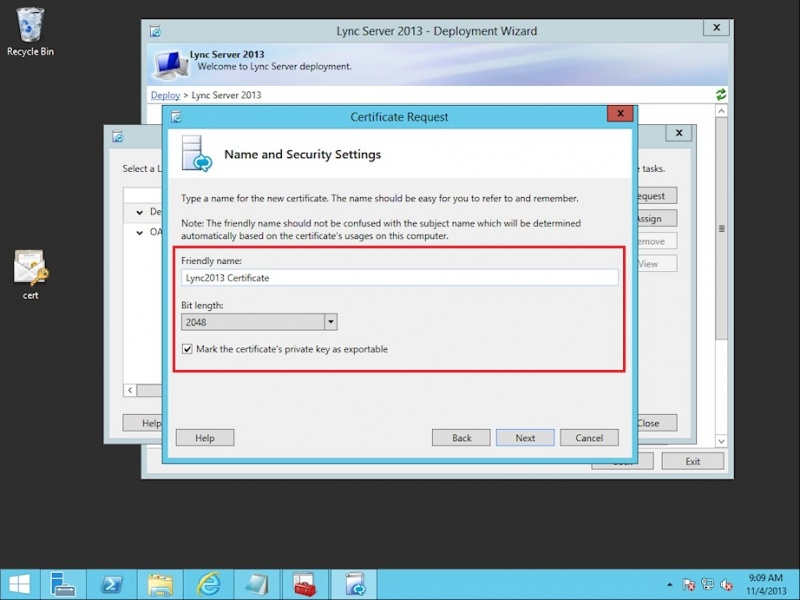Go Back in Certificate Request wizard

click(x=461, y=437)
